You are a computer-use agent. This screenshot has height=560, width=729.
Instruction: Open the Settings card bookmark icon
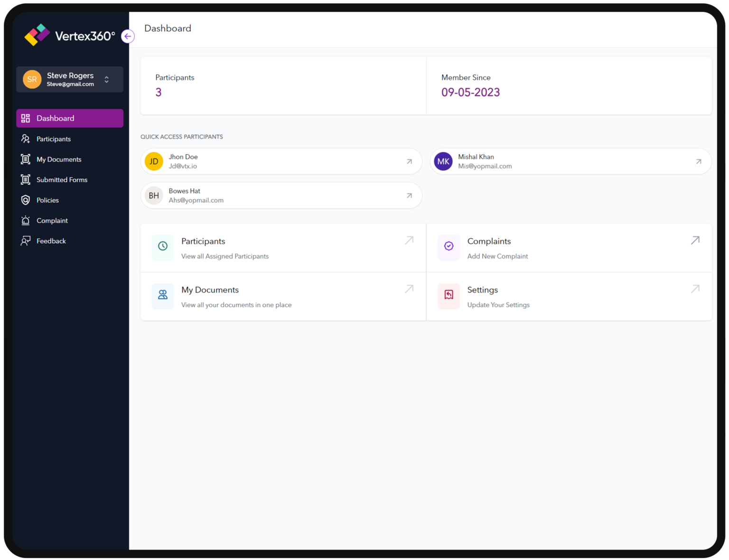(x=449, y=296)
